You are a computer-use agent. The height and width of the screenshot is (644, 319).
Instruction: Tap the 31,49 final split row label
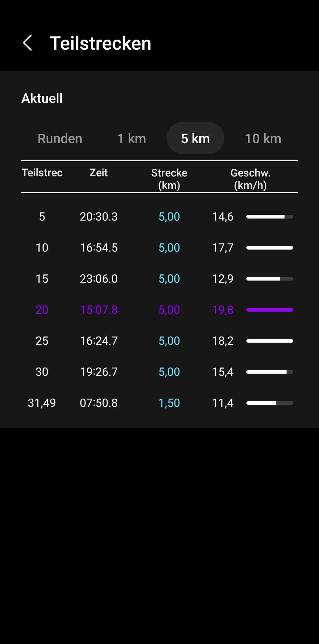[x=42, y=403]
